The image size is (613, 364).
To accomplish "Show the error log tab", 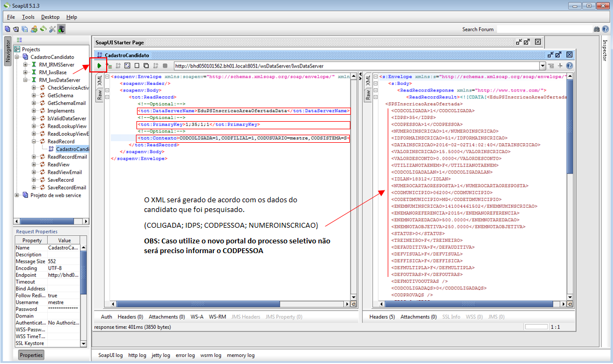I will tap(185, 355).
